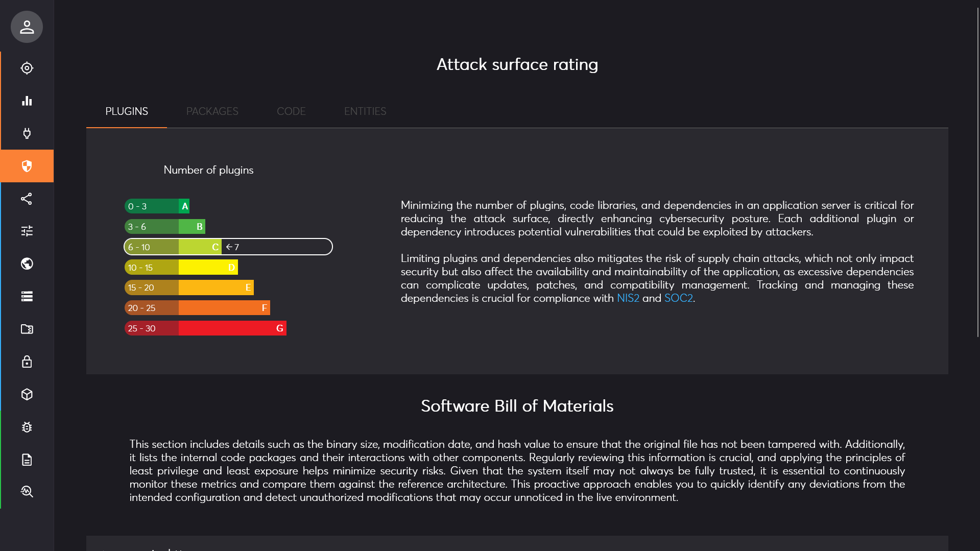
Task: Switch to the Packages tab
Action: pyautogui.click(x=212, y=111)
